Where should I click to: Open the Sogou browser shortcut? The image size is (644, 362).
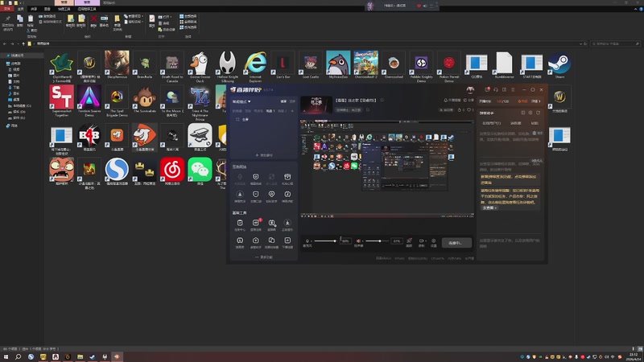117,171
